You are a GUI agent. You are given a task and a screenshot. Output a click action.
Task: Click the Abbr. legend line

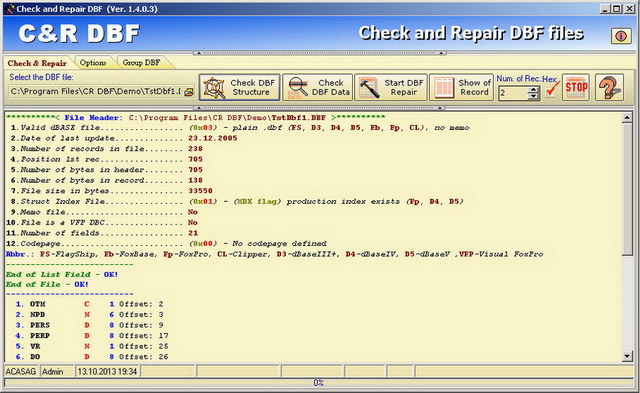pos(274,254)
